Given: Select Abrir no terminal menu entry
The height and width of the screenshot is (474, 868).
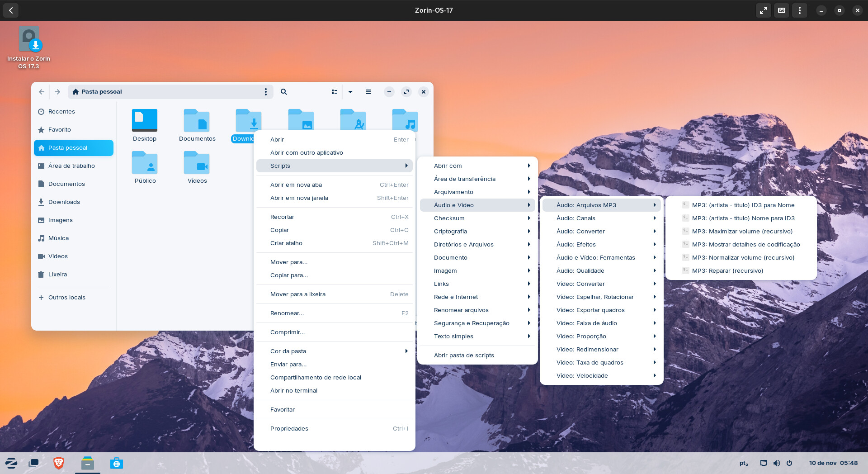Looking at the screenshot, I should pyautogui.click(x=294, y=391).
